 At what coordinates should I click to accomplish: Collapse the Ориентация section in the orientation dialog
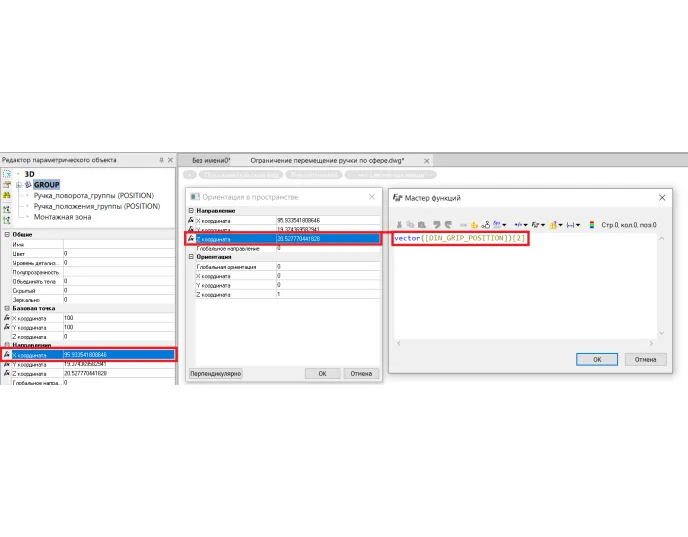pos(191,257)
